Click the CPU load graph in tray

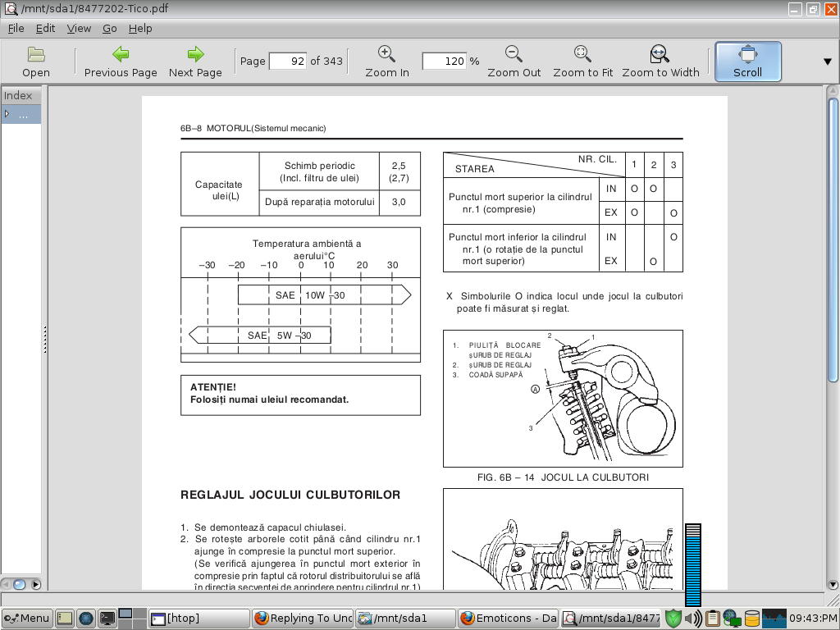coord(774,619)
